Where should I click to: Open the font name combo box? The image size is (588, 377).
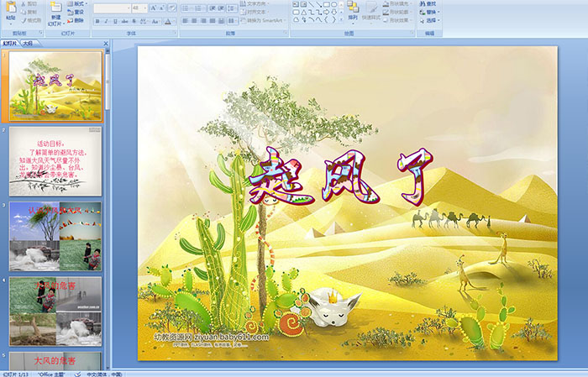coord(112,8)
